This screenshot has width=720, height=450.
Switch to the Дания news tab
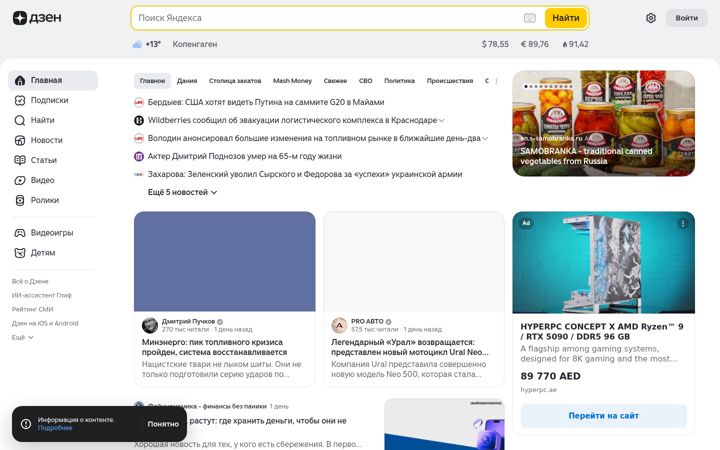[x=187, y=81]
